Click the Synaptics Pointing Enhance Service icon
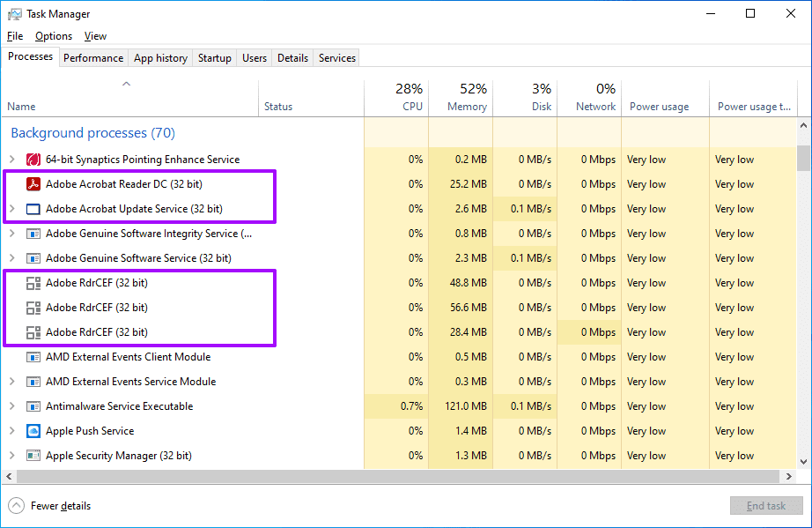This screenshot has width=812, height=528. 33,160
